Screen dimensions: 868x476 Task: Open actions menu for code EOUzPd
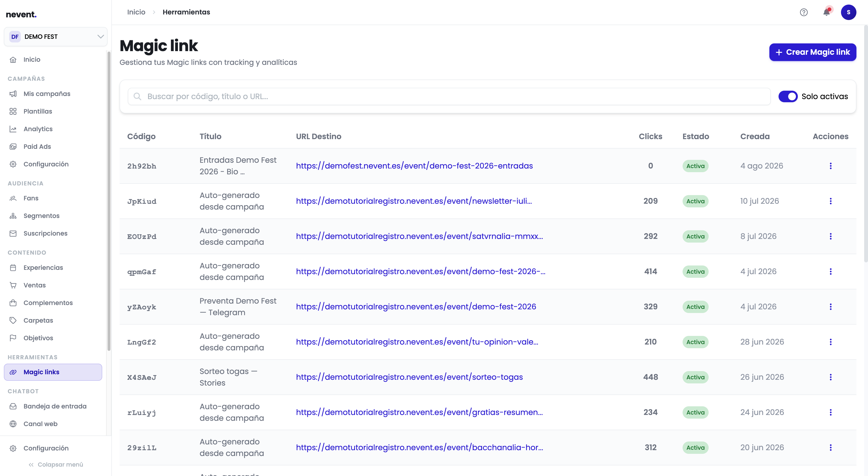click(x=830, y=236)
